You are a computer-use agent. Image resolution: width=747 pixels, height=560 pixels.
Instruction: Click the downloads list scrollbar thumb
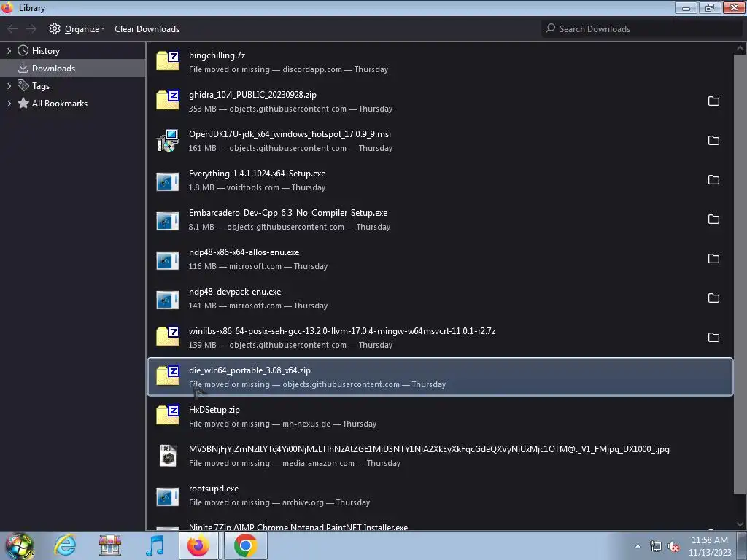point(740,275)
